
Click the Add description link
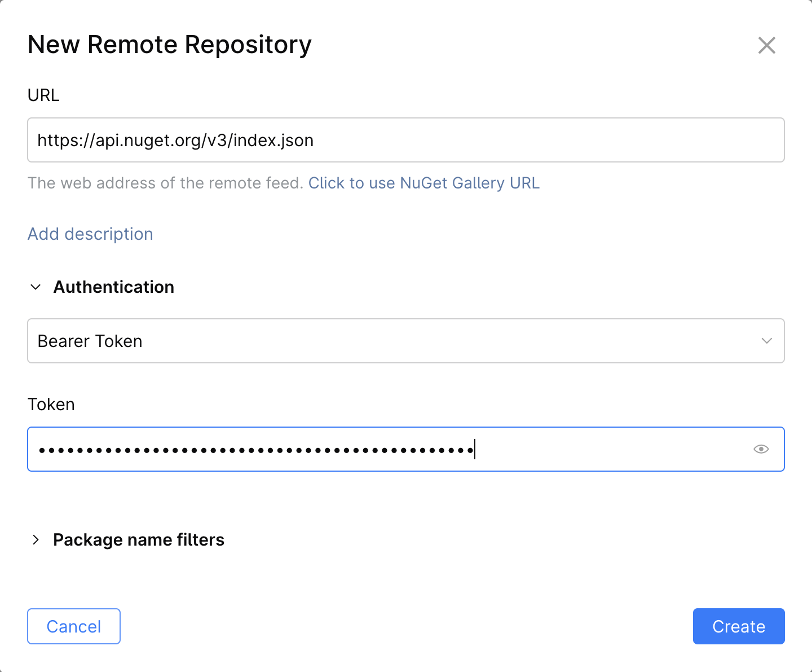coord(90,234)
